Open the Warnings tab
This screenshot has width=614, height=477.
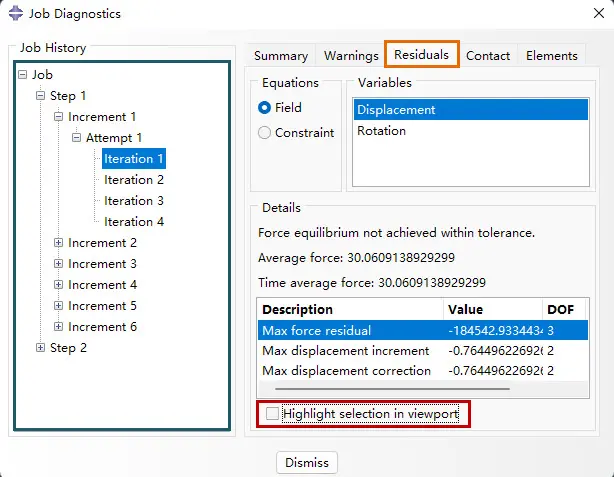(351, 56)
